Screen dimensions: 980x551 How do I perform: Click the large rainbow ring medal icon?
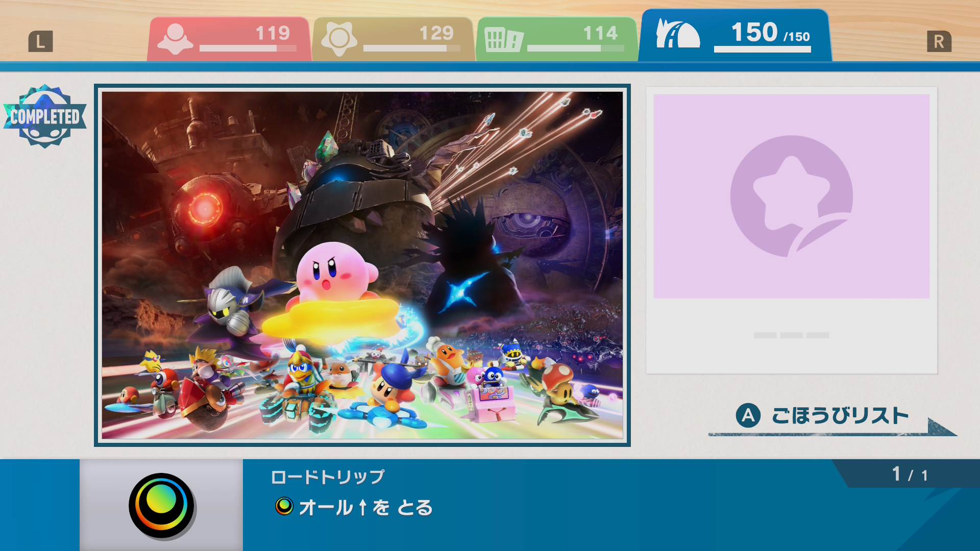161,506
